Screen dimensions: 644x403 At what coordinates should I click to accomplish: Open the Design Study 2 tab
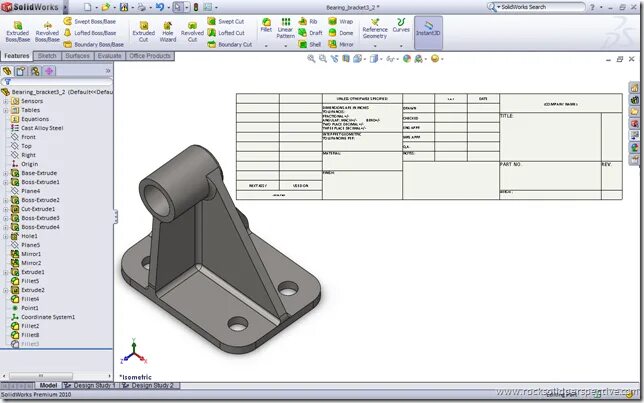click(148, 385)
